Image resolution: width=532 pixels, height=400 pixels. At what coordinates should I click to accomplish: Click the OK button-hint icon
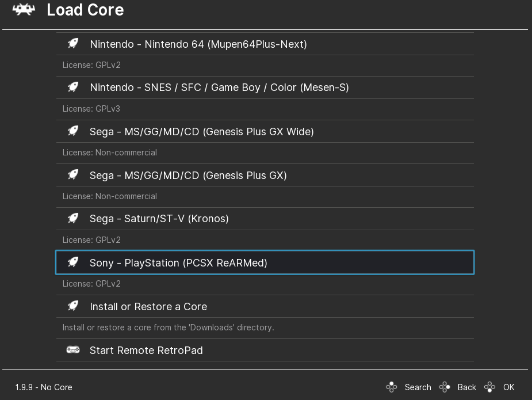(x=489, y=387)
